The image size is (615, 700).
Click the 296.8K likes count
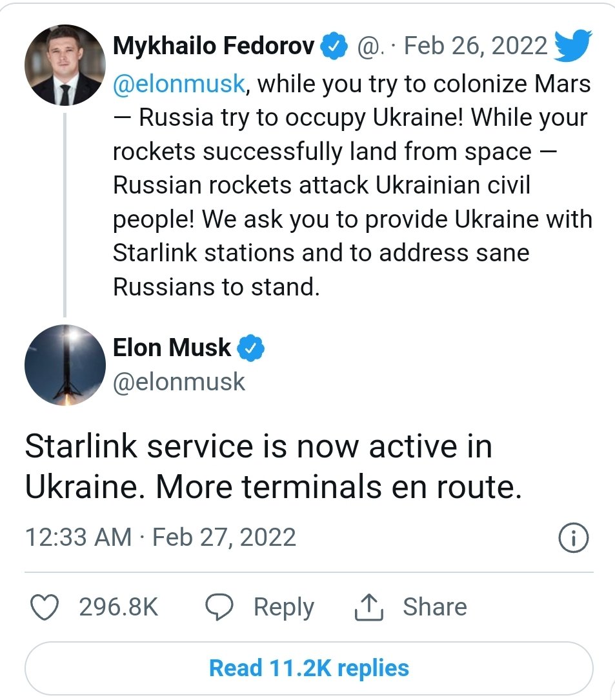pyautogui.click(x=119, y=607)
